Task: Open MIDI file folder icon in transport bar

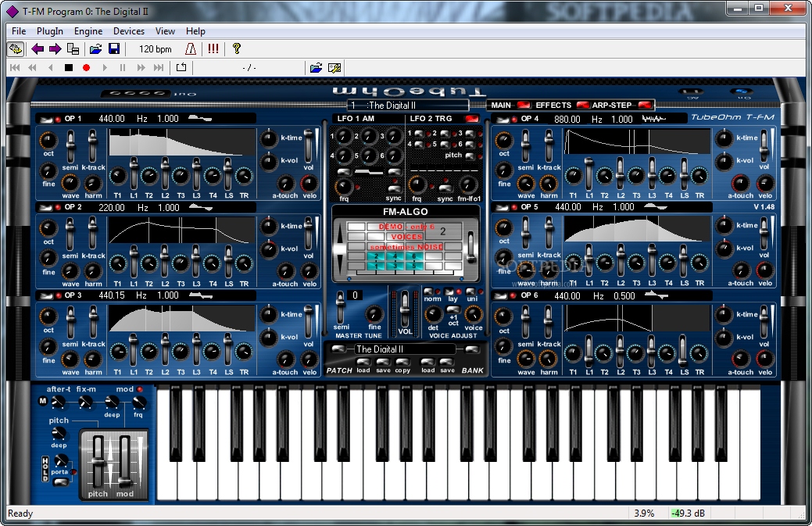Action: click(316, 68)
